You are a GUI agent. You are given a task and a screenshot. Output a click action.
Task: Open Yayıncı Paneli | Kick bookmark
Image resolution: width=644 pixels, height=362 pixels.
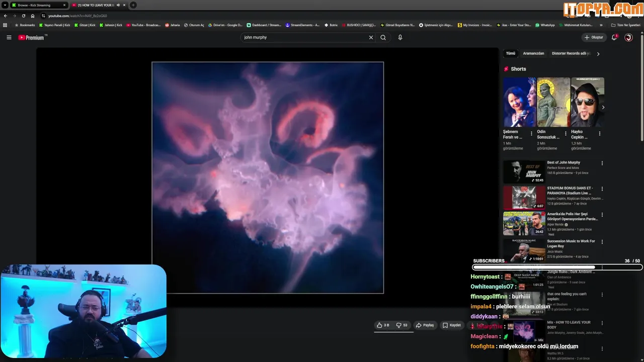[x=55, y=25]
